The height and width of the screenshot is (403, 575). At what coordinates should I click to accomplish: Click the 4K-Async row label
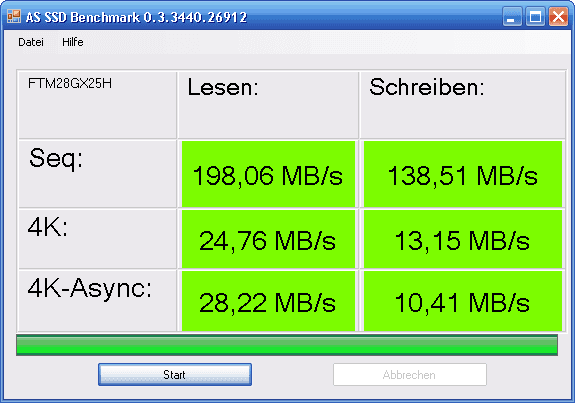pos(89,289)
